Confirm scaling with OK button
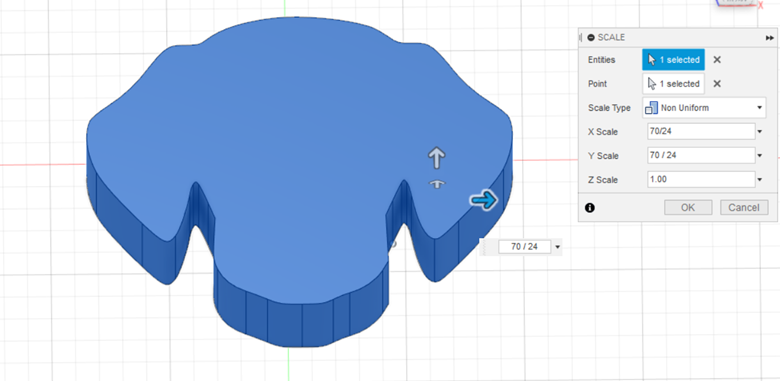780x381 pixels. coord(688,207)
